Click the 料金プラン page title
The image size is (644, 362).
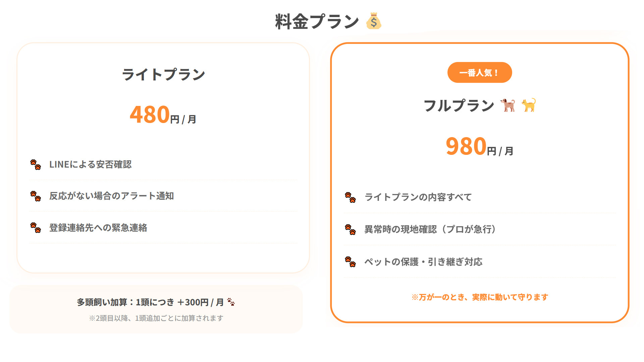[317, 22]
